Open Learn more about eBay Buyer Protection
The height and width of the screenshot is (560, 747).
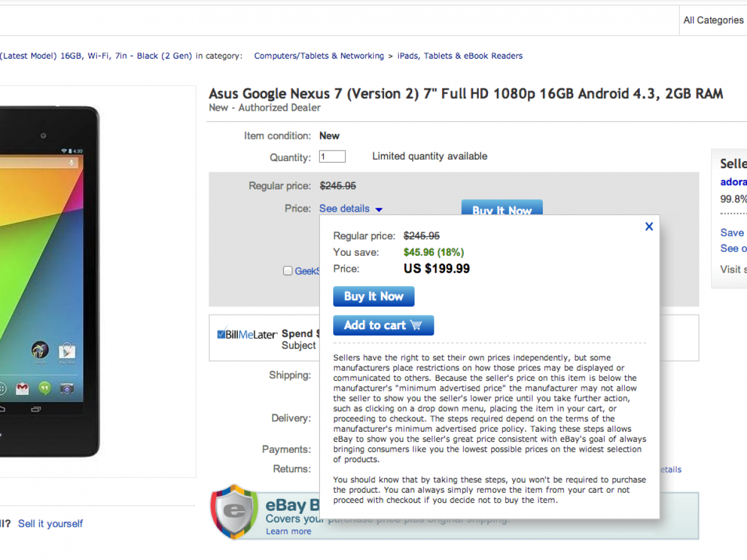coord(288,531)
